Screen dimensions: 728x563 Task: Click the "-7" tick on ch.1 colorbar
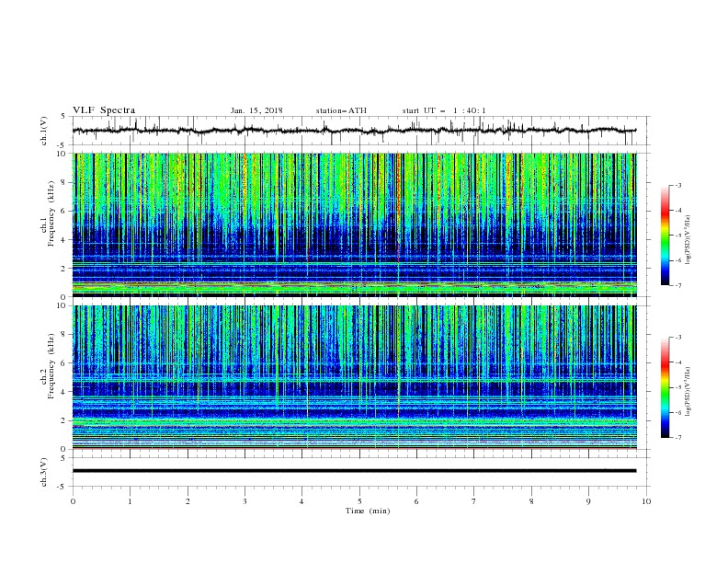(x=678, y=285)
